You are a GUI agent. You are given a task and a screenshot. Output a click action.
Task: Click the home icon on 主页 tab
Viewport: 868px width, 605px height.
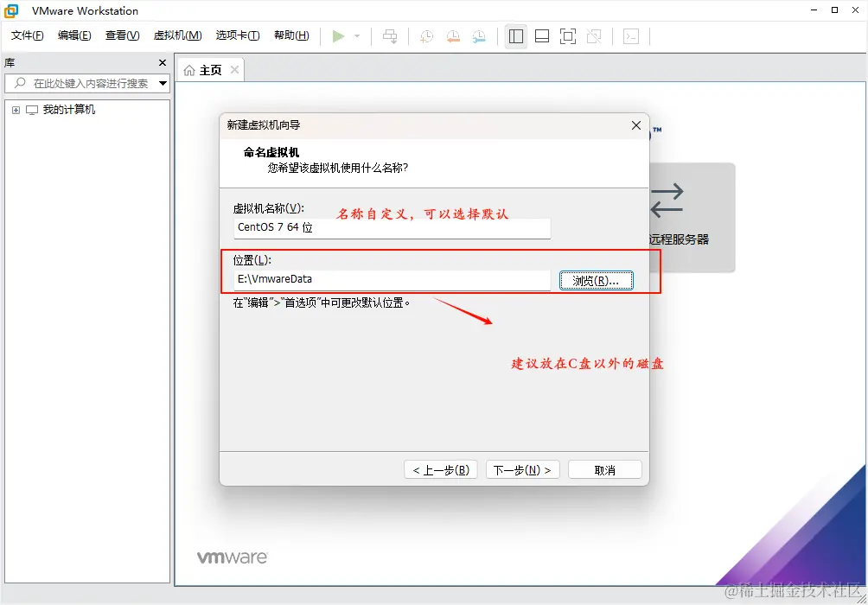[x=189, y=70]
